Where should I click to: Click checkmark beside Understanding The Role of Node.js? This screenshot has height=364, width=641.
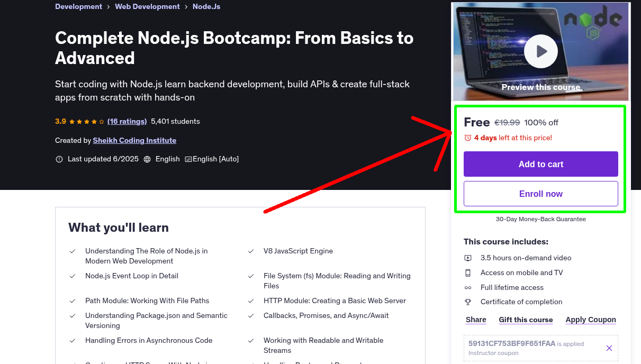point(73,251)
